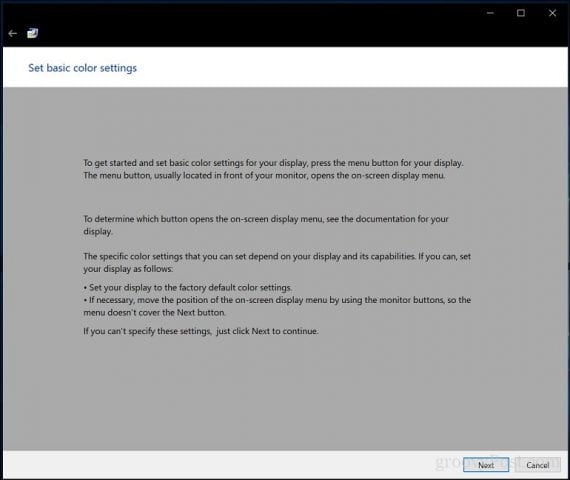Minimize the calibration wizard window
The width and height of the screenshot is (570, 480).
point(490,13)
